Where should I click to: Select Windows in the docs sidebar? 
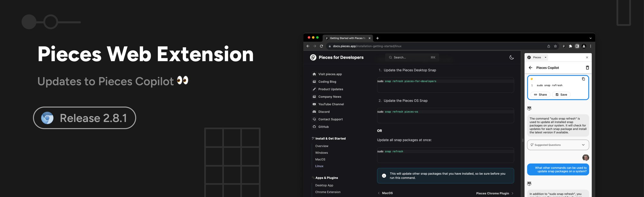click(x=321, y=153)
